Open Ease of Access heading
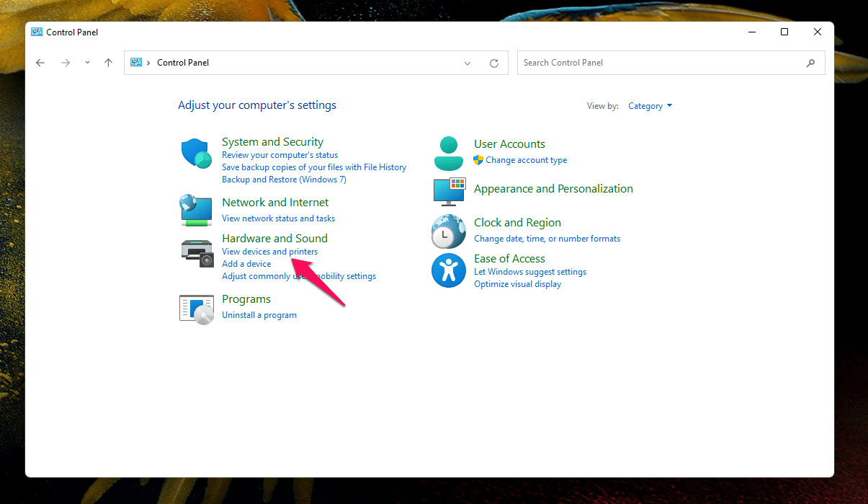 (509, 259)
